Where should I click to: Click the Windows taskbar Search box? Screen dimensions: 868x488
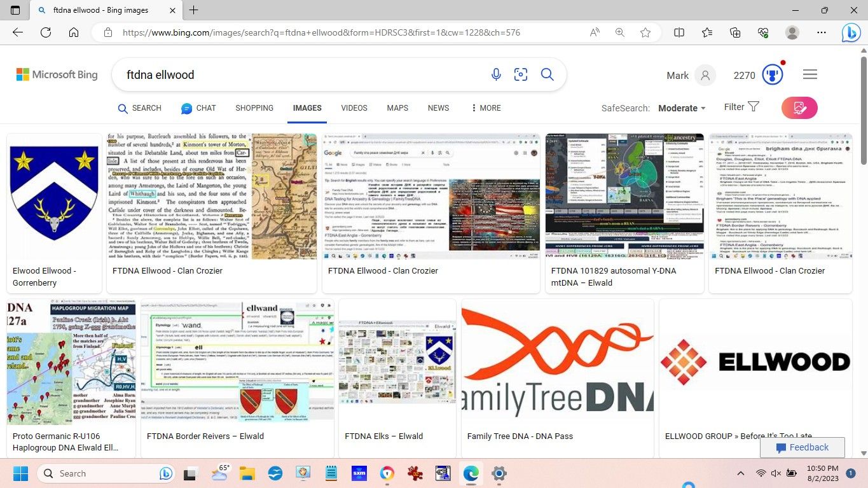105,473
